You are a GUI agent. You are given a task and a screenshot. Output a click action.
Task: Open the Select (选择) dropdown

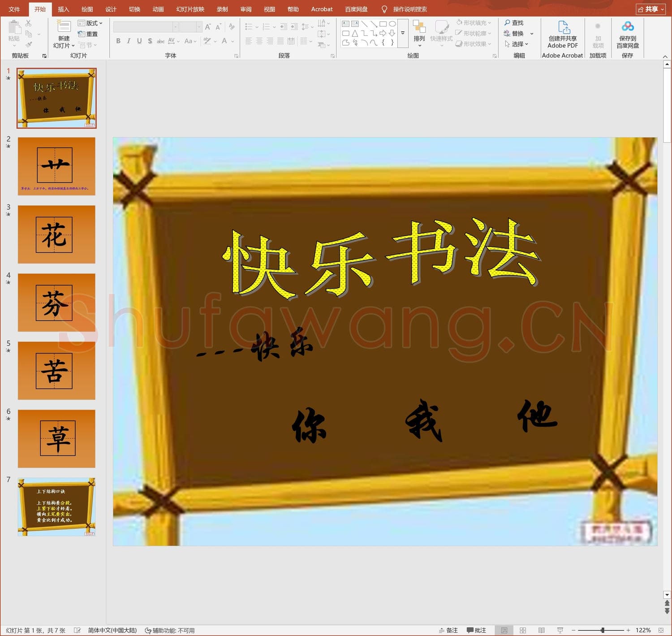(x=517, y=44)
